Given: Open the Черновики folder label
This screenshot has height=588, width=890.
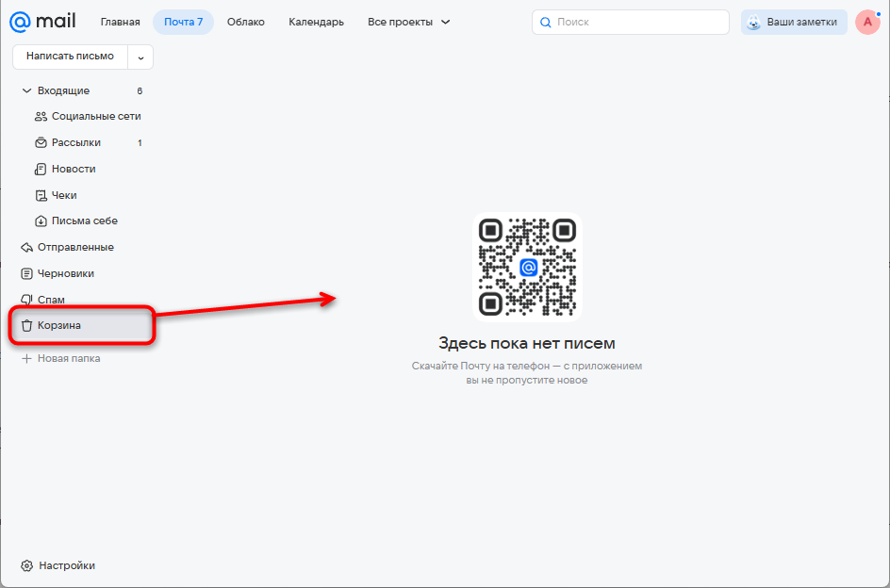Looking at the screenshot, I should pos(66,273).
